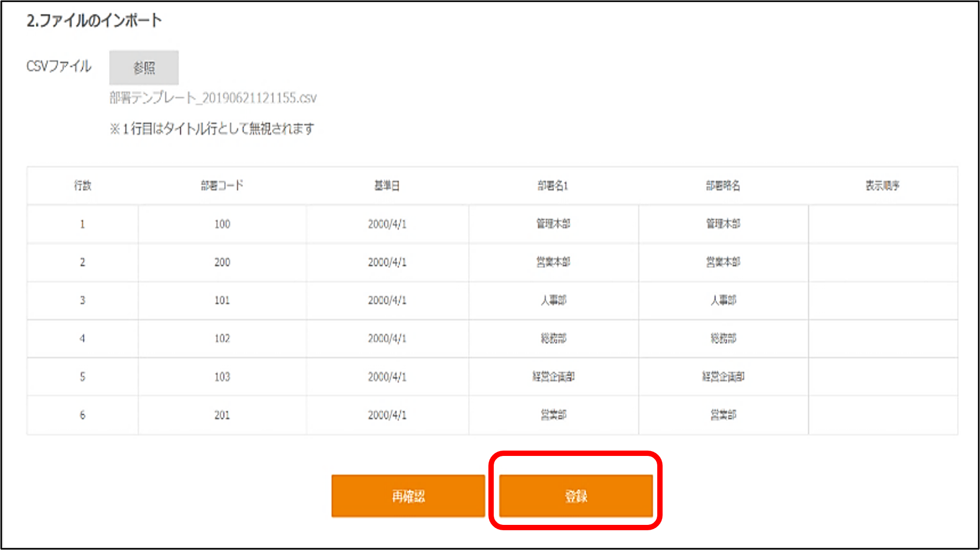Click the 部署名1 column header
Image resolution: width=980 pixels, height=550 pixels.
point(553,185)
